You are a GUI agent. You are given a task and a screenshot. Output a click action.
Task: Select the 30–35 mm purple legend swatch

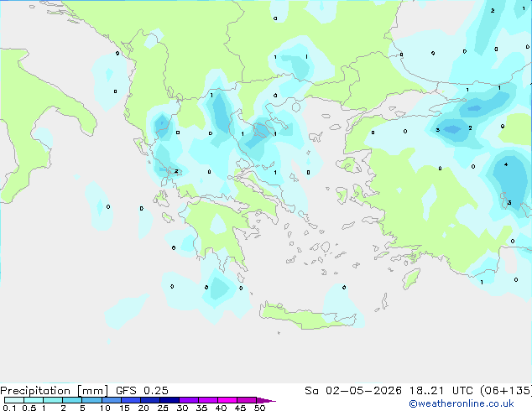188,400
